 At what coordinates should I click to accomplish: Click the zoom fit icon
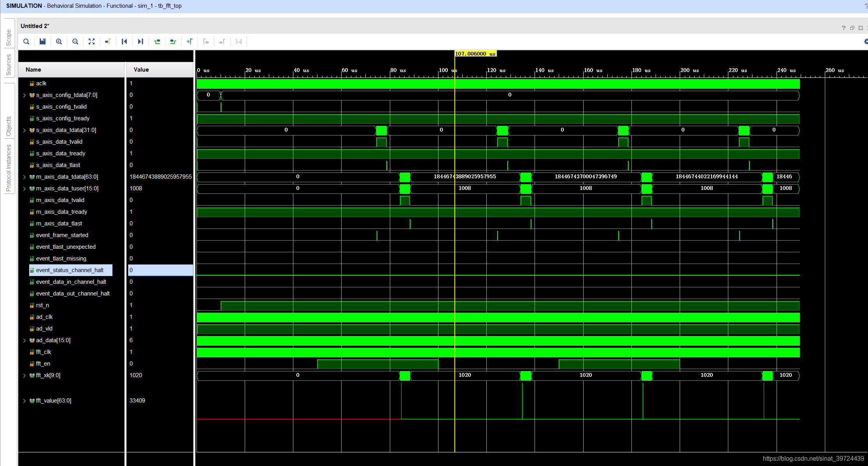point(91,42)
